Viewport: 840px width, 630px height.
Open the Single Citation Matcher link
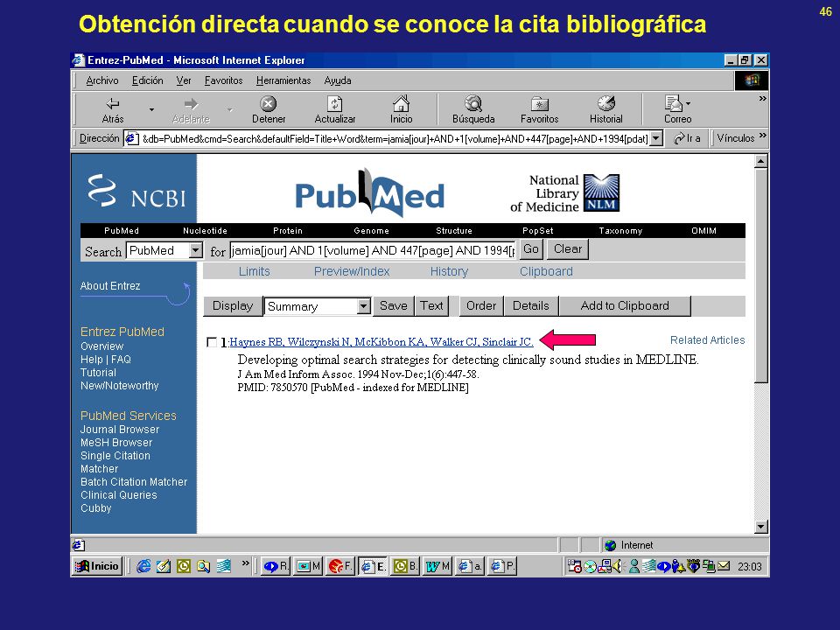tap(115, 462)
